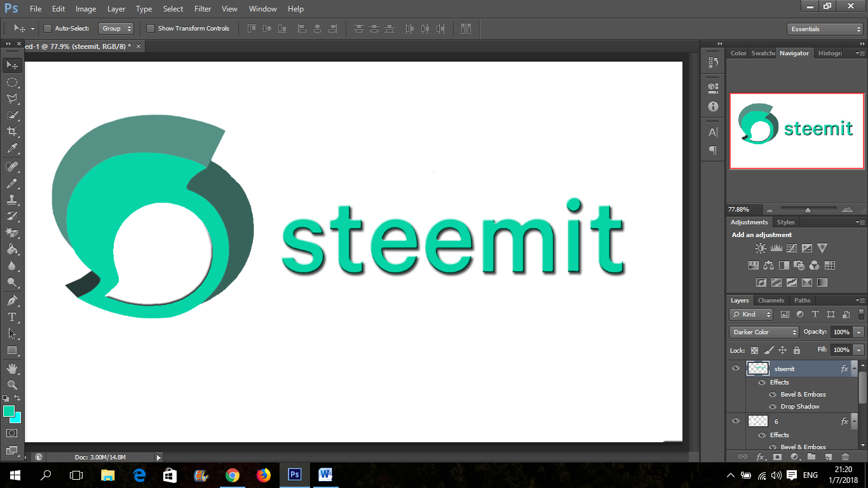
Task: Open the Layer menu
Action: [116, 9]
